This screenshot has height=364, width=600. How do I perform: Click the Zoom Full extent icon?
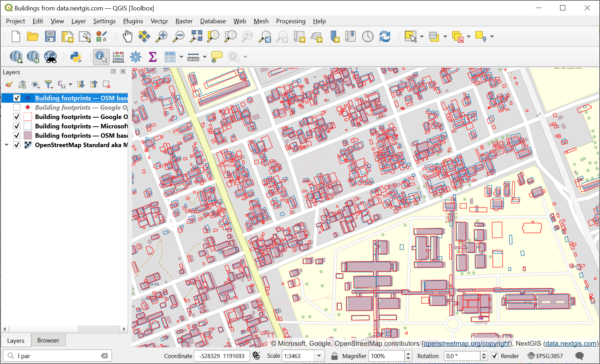tap(196, 36)
